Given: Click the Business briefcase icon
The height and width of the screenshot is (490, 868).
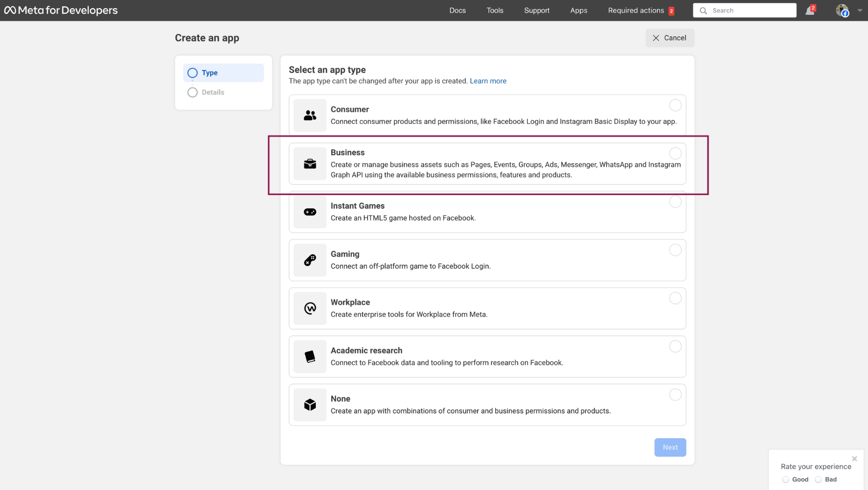Looking at the screenshot, I should pos(310,164).
